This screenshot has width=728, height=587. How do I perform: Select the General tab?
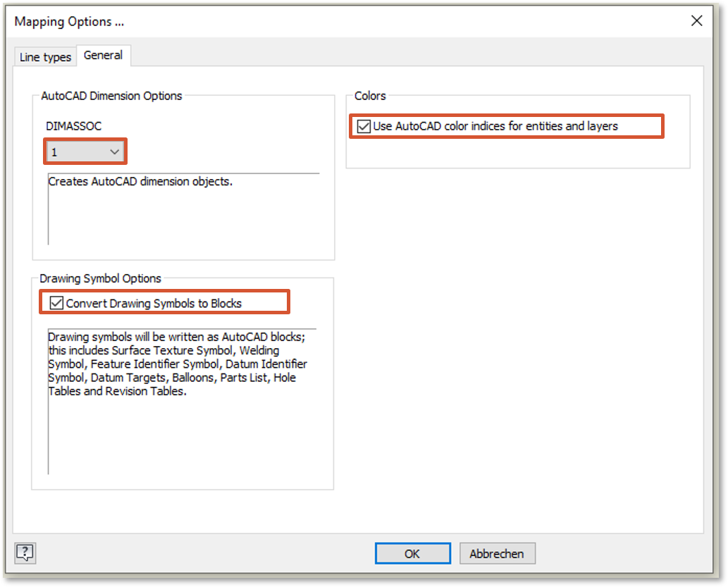pos(103,55)
